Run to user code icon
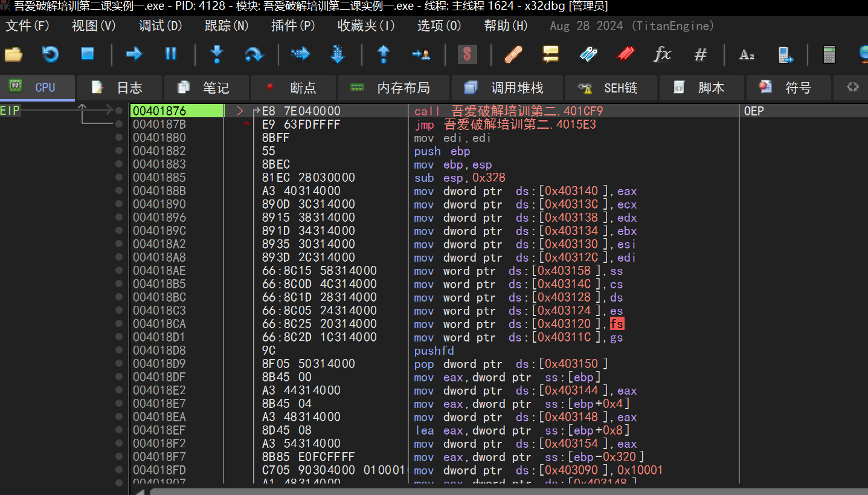 (421, 54)
